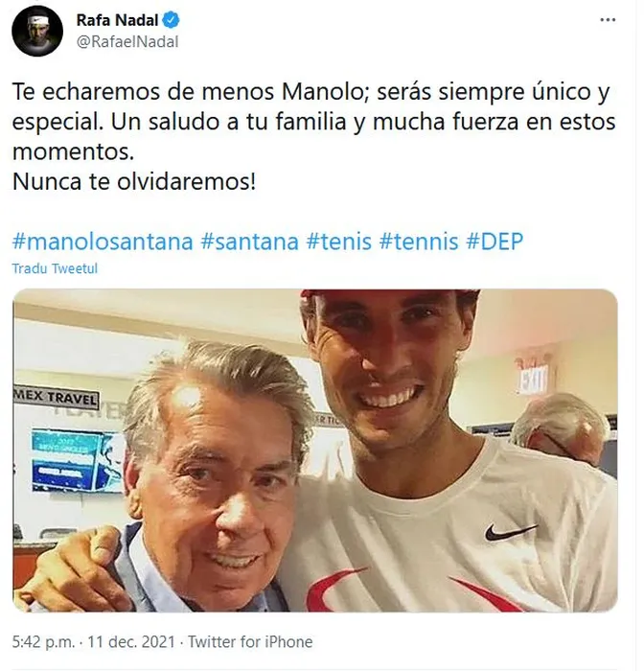Open the @RafaelNadal handle link

click(127, 42)
